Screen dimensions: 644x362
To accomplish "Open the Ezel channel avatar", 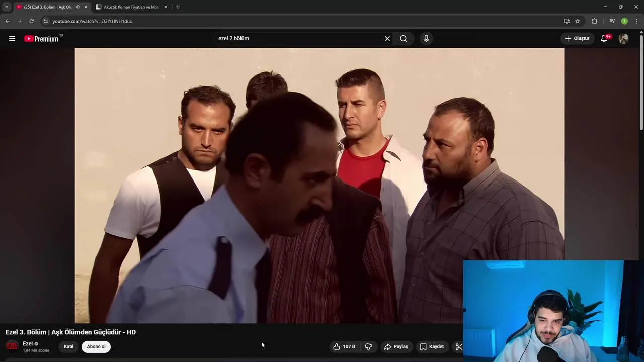I will point(12,346).
